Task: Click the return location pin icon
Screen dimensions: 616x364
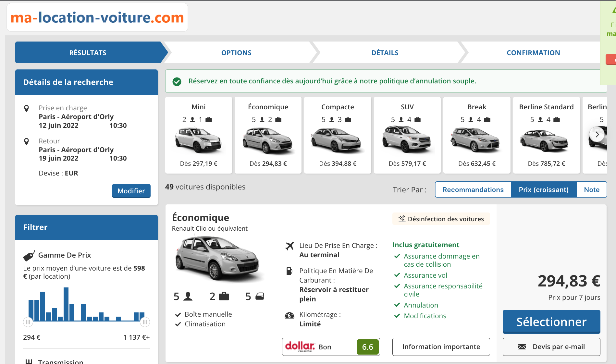Action: (27, 141)
